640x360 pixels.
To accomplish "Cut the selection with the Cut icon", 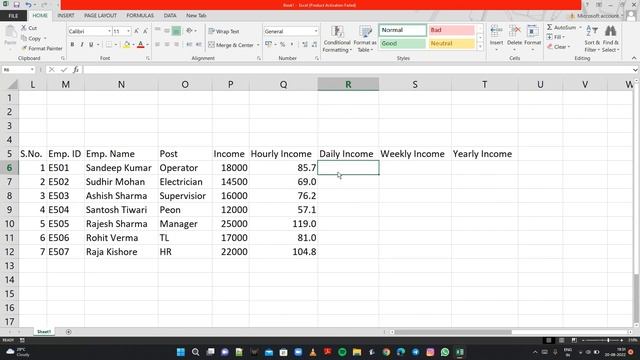I will pyautogui.click(x=29, y=28).
